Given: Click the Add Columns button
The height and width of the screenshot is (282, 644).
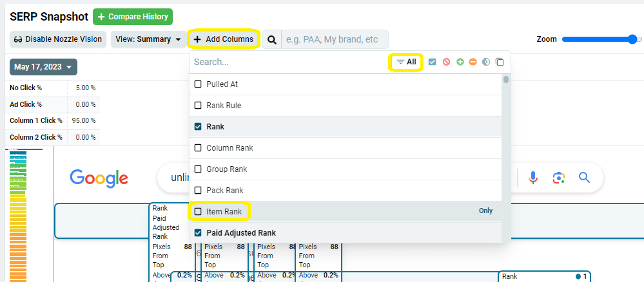Looking at the screenshot, I should pyautogui.click(x=224, y=39).
